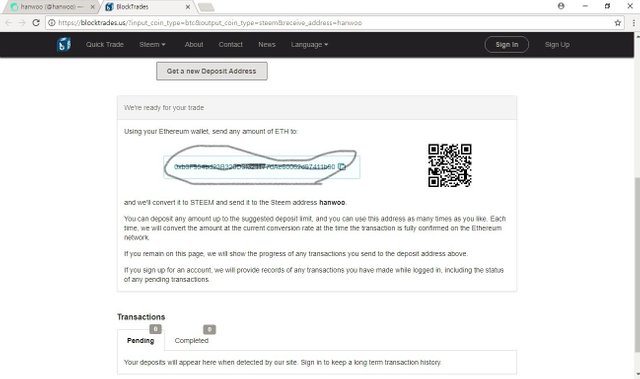The image size is (640, 379).
Task: Close the hanwoo browser tab
Action: pos(92,7)
